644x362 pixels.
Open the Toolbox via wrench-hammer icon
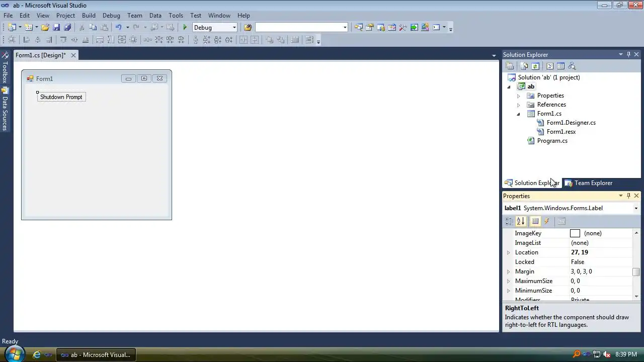403,27
